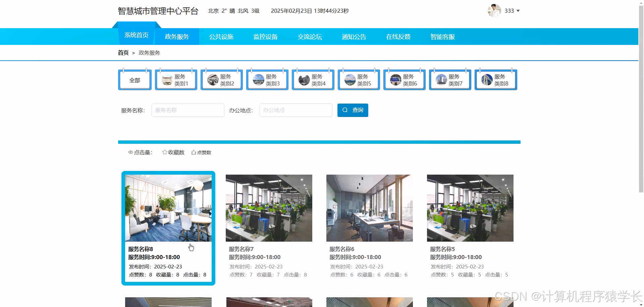This screenshot has width=644, height=307.
Task: Switch to the 监控设备 tab
Action: 266,37
